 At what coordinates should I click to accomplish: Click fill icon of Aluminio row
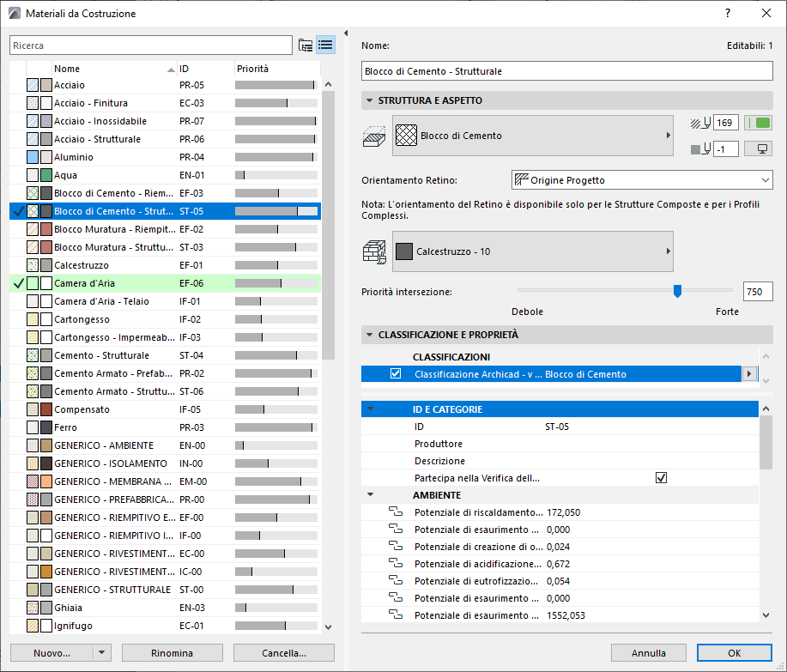point(33,157)
